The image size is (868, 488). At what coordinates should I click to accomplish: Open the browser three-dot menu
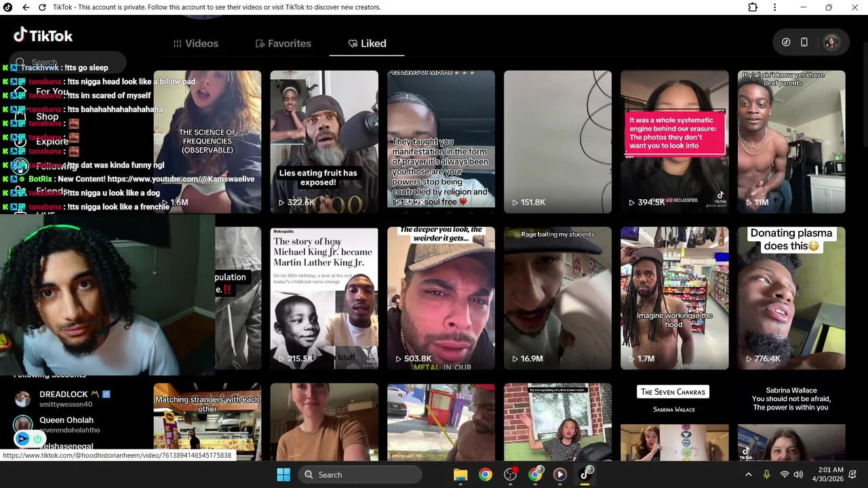pos(774,7)
